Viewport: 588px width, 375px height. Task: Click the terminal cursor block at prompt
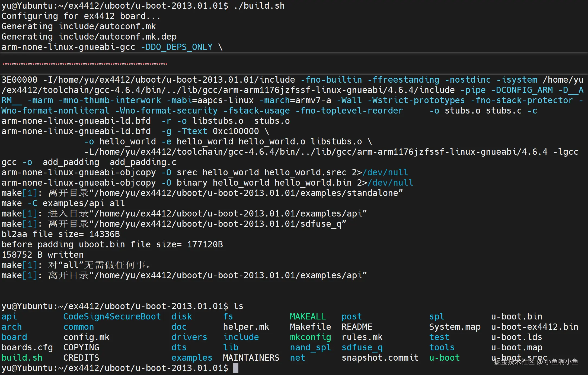click(236, 368)
